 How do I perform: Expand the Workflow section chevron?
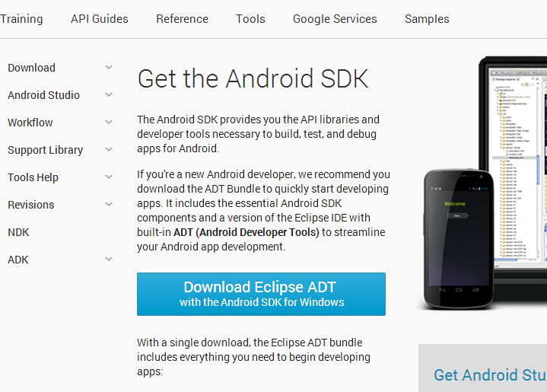click(109, 123)
